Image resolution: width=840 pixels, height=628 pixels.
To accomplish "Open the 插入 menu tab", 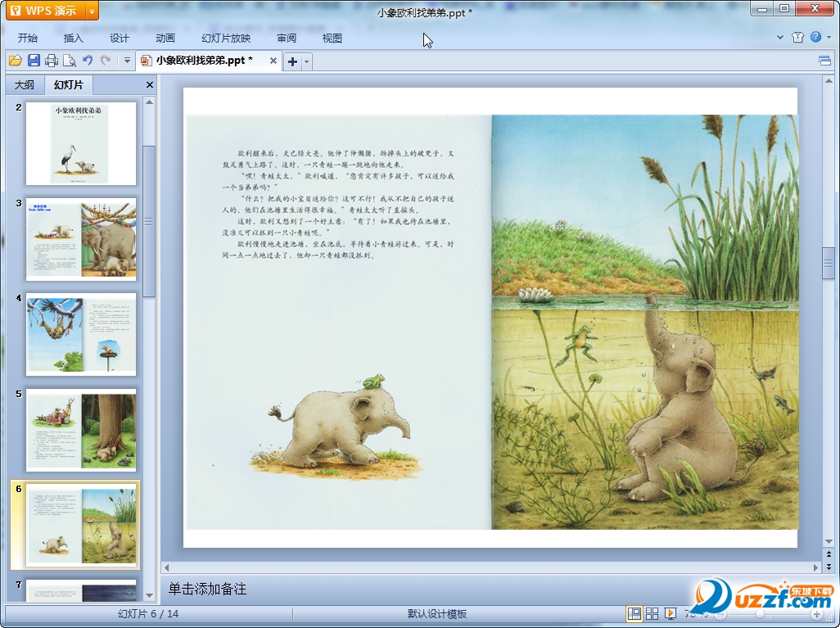I will tap(74, 38).
